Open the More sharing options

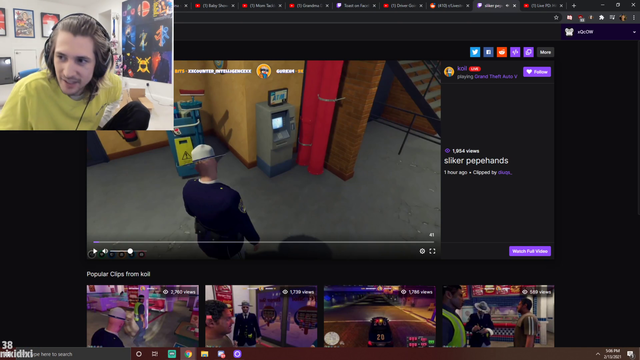pyautogui.click(x=545, y=52)
